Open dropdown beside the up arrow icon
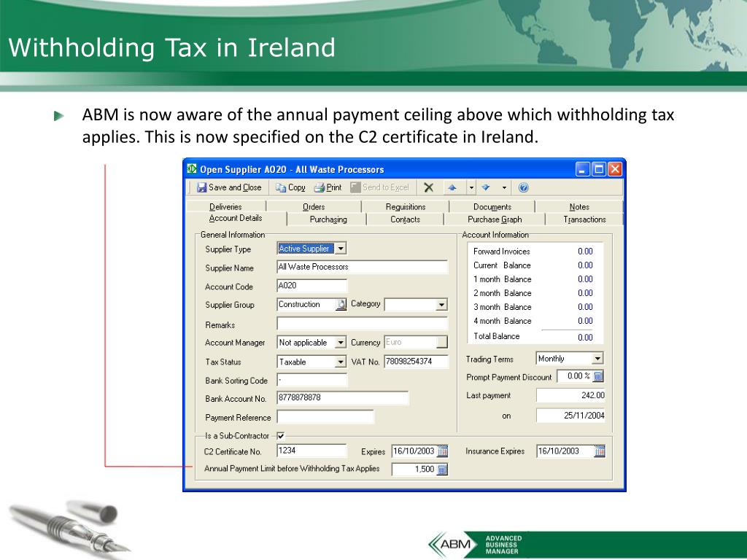747x560 pixels. (x=471, y=187)
